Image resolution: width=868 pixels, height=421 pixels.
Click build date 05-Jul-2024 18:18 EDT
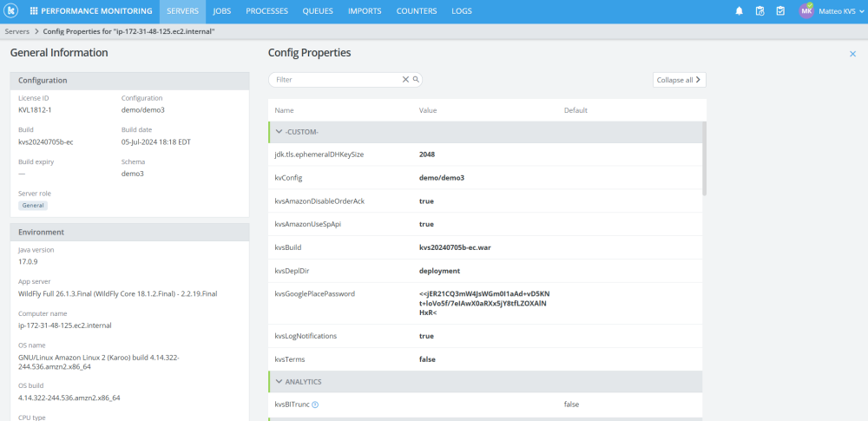(156, 141)
